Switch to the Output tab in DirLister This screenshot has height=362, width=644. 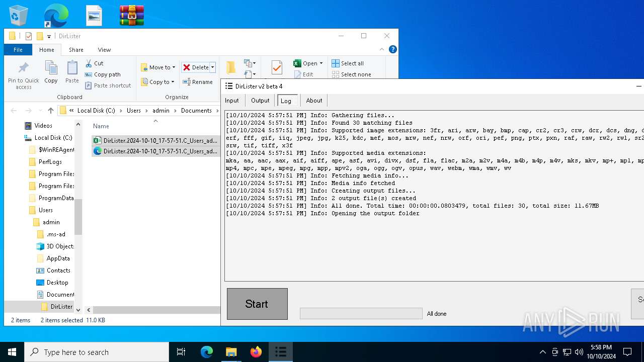pos(260,101)
